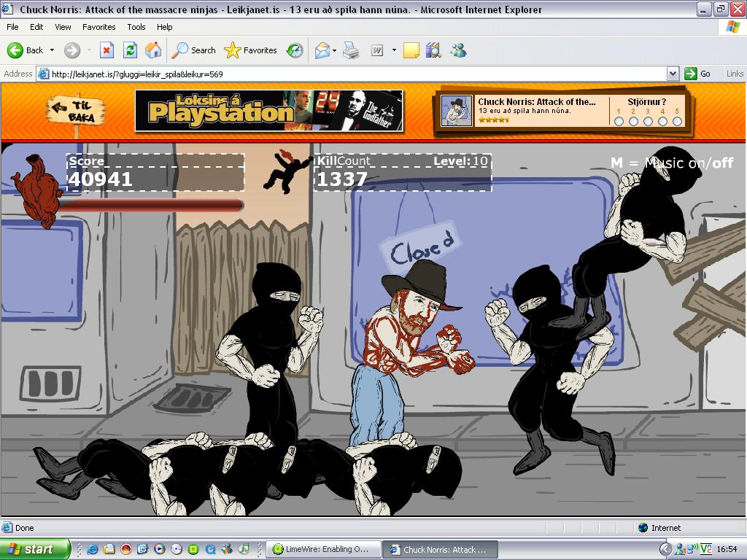Click the KillCount value 1337
747x560 pixels.
tap(341, 179)
